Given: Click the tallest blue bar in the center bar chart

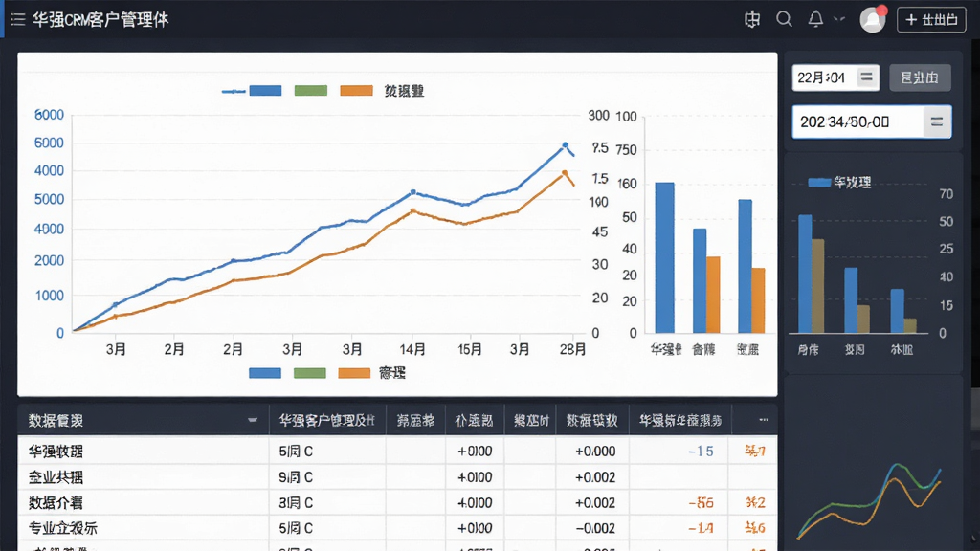Looking at the screenshot, I should (664, 257).
